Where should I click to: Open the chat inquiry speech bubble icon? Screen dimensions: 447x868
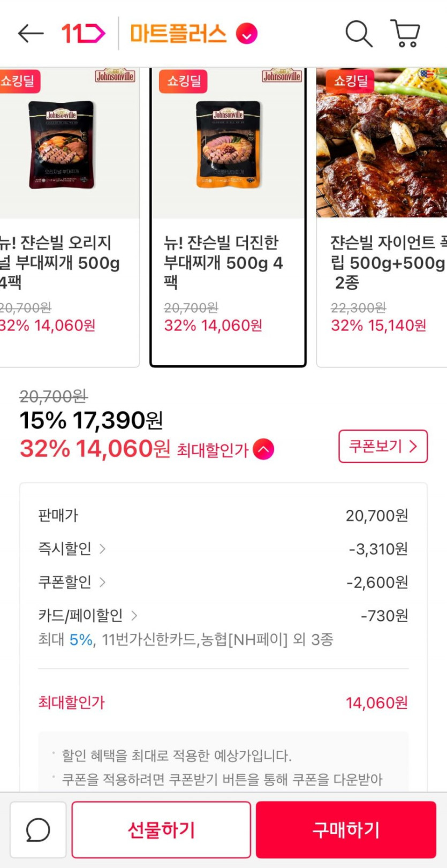[x=38, y=829]
